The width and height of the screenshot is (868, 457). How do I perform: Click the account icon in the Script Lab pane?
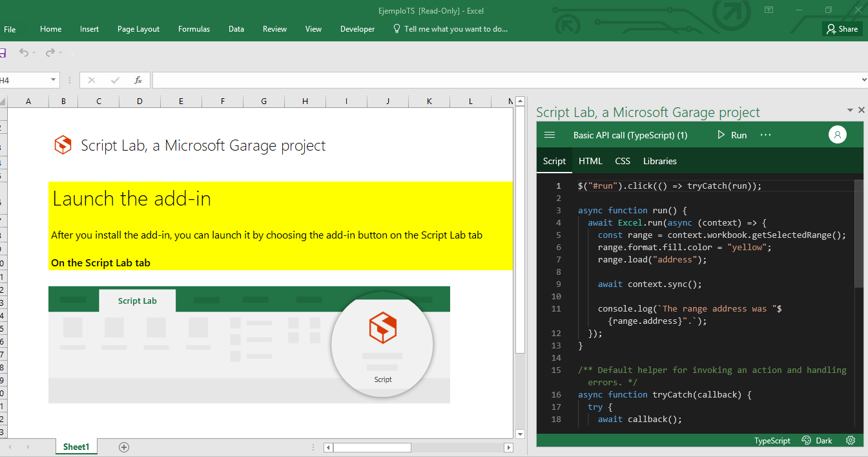(837, 134)
